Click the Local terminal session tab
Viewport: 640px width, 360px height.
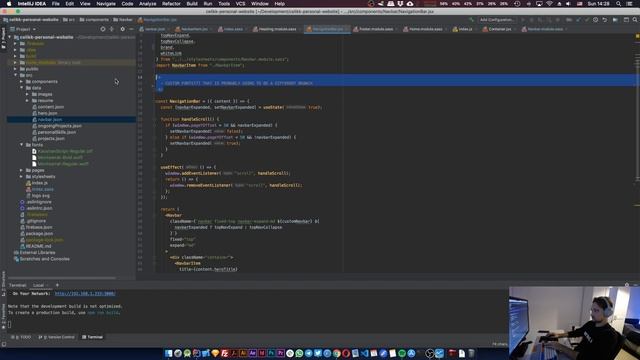click(38, 285)
